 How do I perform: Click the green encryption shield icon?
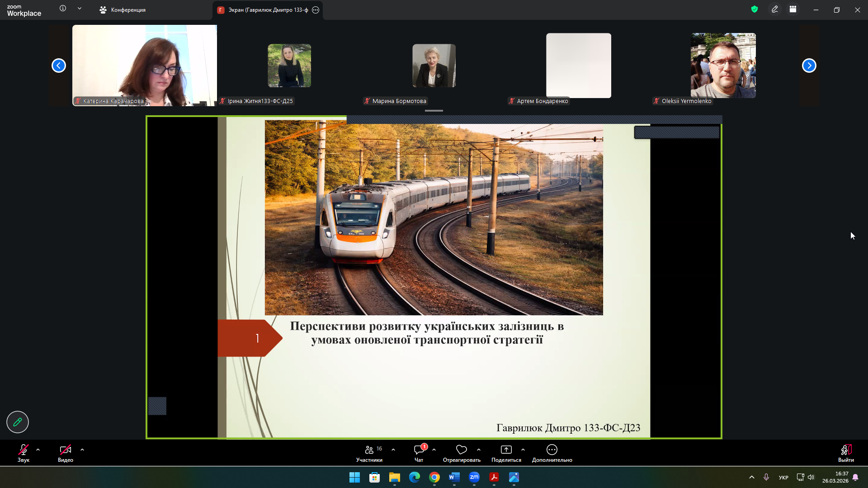[x=754, y=9]
